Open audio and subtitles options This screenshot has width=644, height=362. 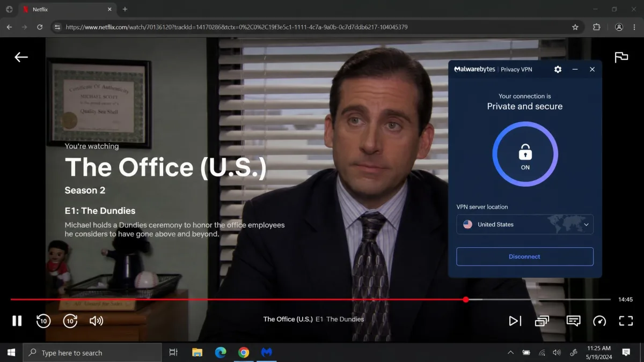573,321
